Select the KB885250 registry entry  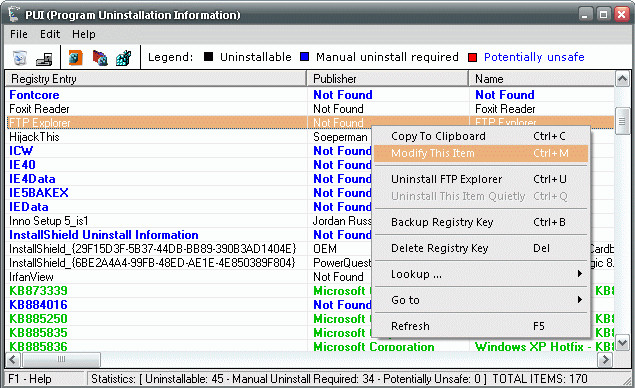click(38, 319)
